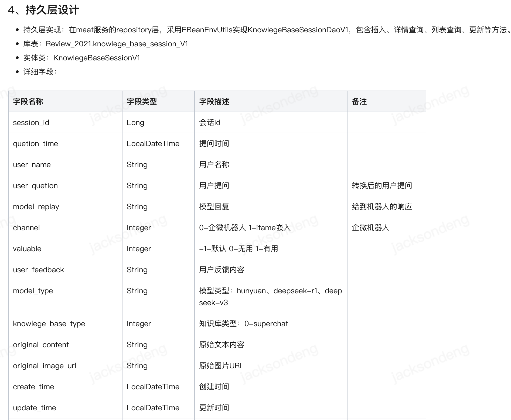Select the session_id cell
Viewport: 511px width, 420px height.
(31, 122)
